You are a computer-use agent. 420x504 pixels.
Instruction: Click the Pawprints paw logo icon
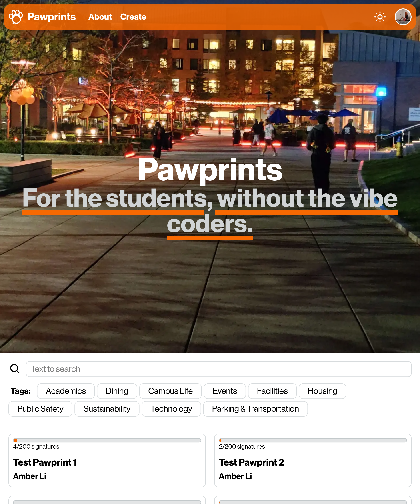pyautogui.click(x=16, y=17)
